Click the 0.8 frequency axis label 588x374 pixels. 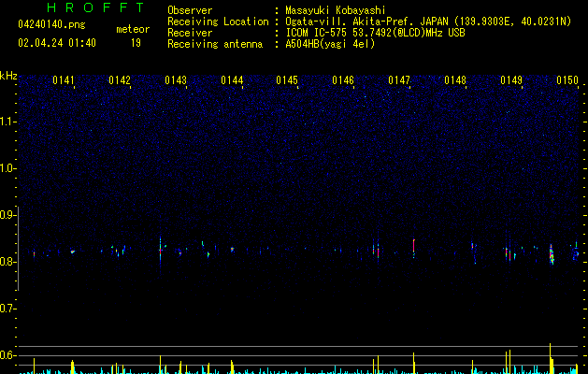point(7,262)
